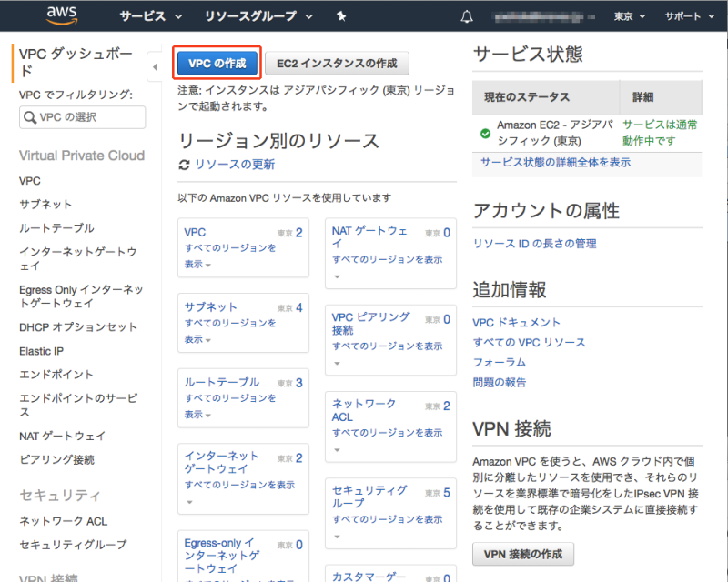This screenshot has width=728, height=582.
Task: Open the 東京 region selector
Action: [629, 16]
